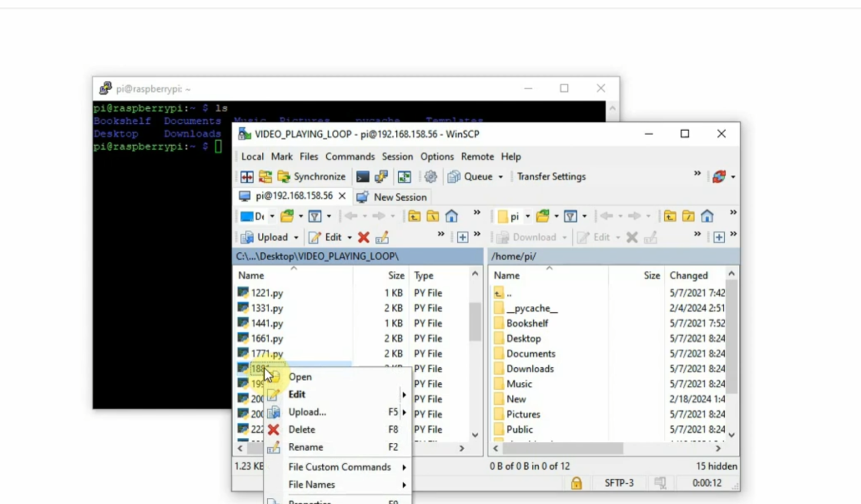Open the Commands menu
This screenshot has width=861, height=504.
350,157
